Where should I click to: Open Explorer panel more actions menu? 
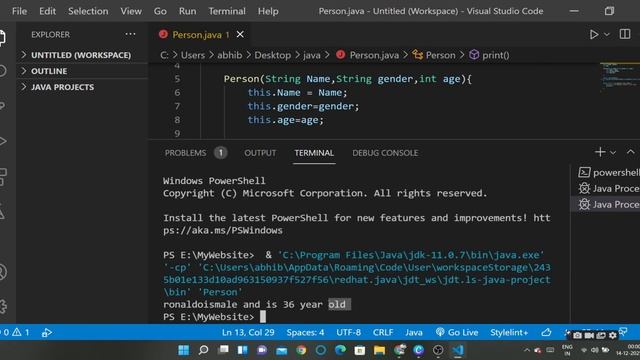click(x=130, y=34)
